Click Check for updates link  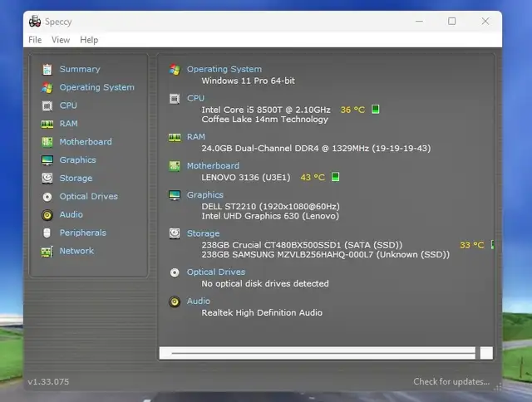click(x=451, y=382)
